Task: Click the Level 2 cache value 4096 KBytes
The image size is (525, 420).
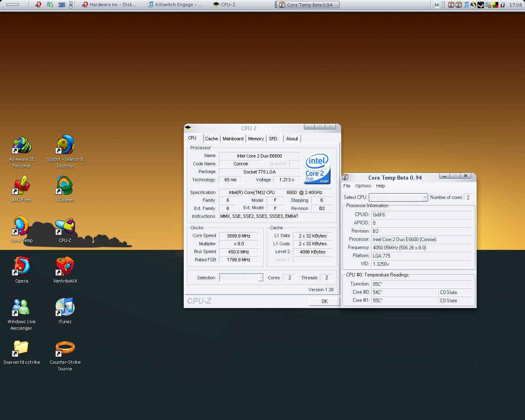Action: [x=313, y=252]
